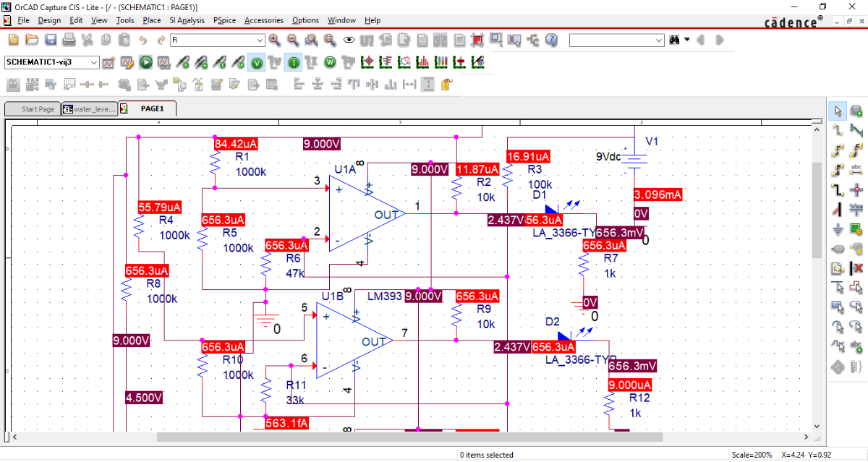Create a new document with the New icon
The width and height of the screenshot is (868, 462).
(13, 40)
